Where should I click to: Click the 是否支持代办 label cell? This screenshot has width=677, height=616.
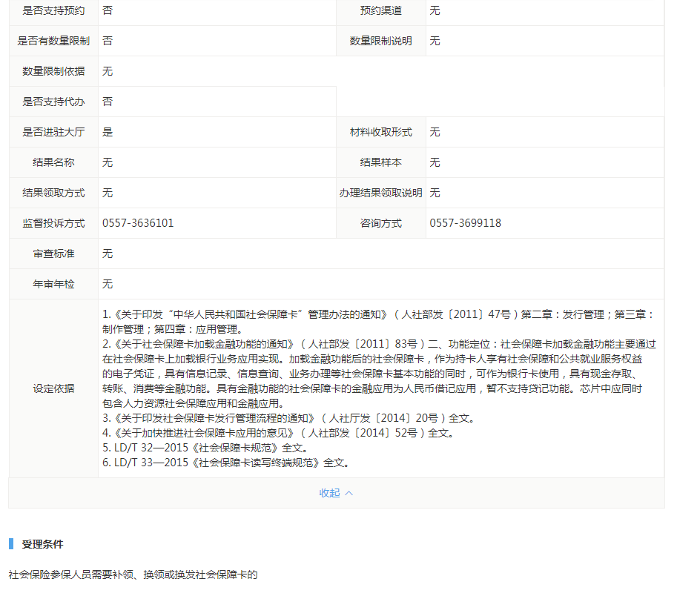pos(53,102)
